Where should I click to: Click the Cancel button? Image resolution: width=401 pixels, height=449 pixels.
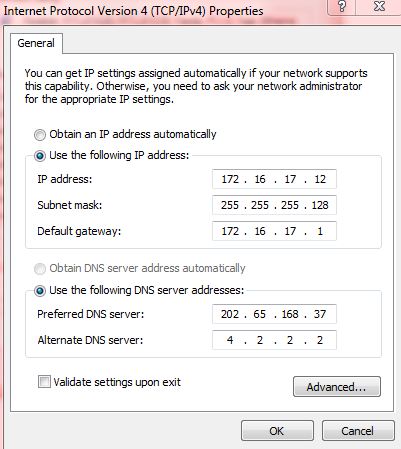click(x=358, y=431)
